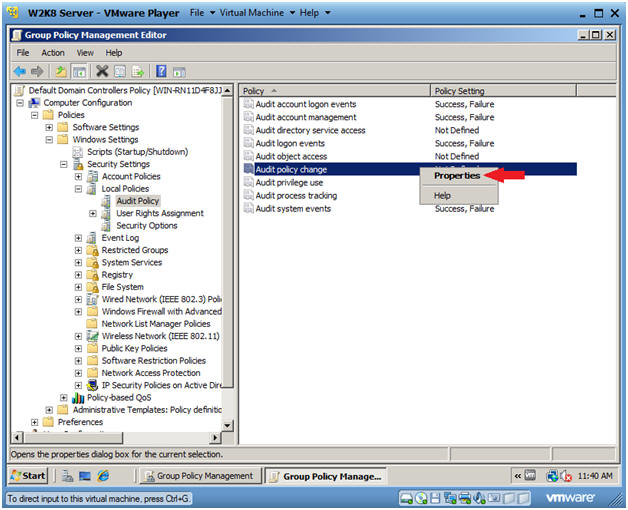Expand the Event Log node
Image resolution: width=628 pixels, height=510 pixels.
(x=78, y=238)
